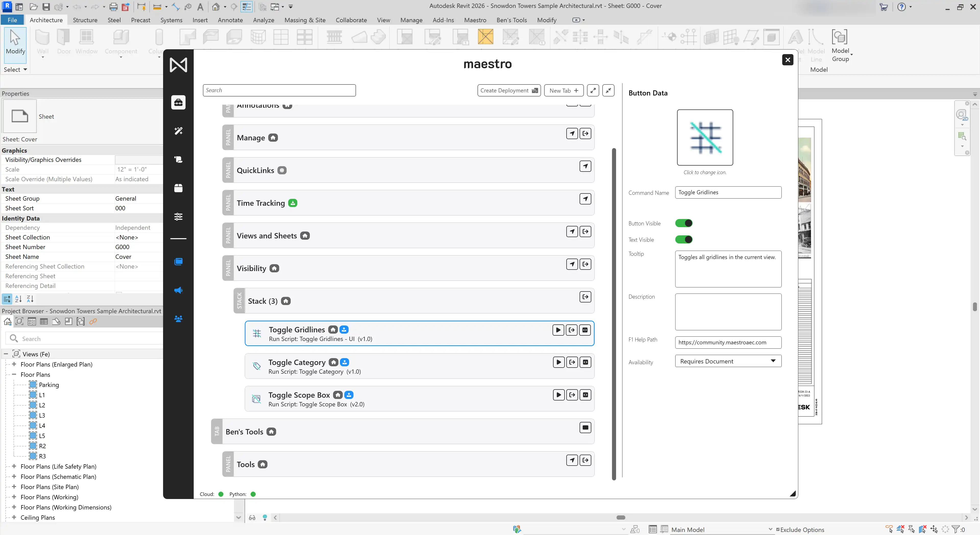Click the Toggle Gridlines icon thumbnail to change it
Image resolution: width=980 pixels, height=535 pixels.
[x=705, y=137]
